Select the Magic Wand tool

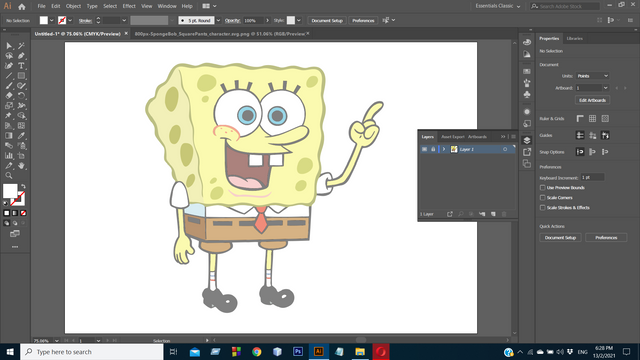[x=21, y=46]
